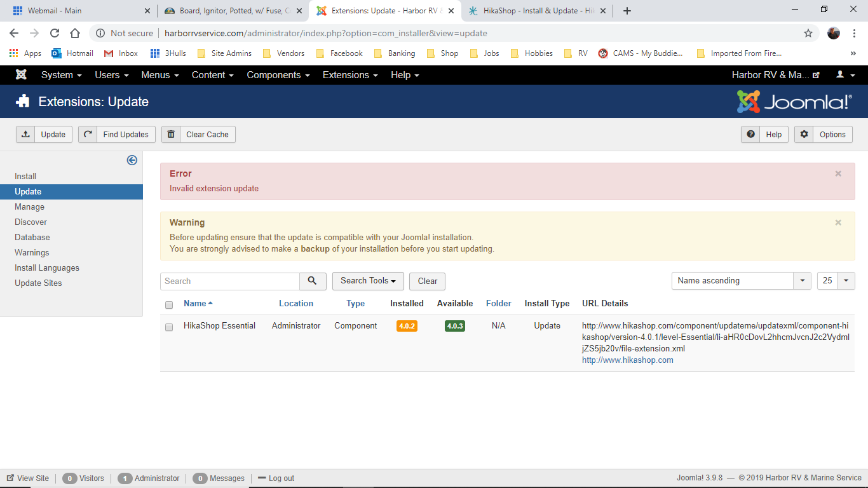Image resolution: width=868 pixels, height=488 pixels.
Task: Click the Joomla home icon in menu bar
Action: click(x=21, y=75)
